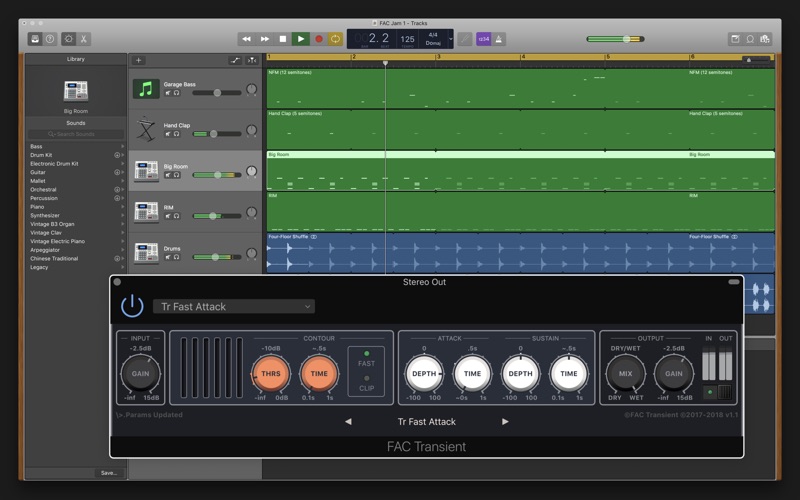Open the LCD display mode dropdown arrow
The image size is (800, 500).
(451, 39)
